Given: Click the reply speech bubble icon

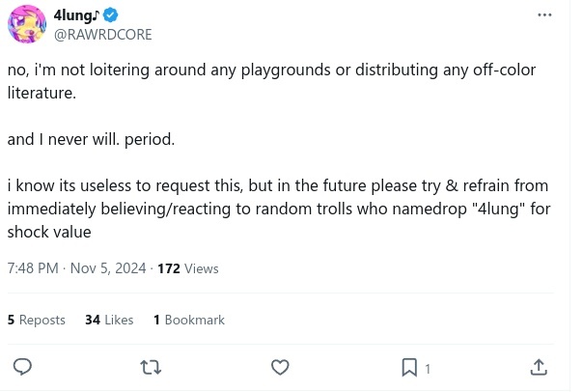Looking at the screenshot, I should (23, 367).
